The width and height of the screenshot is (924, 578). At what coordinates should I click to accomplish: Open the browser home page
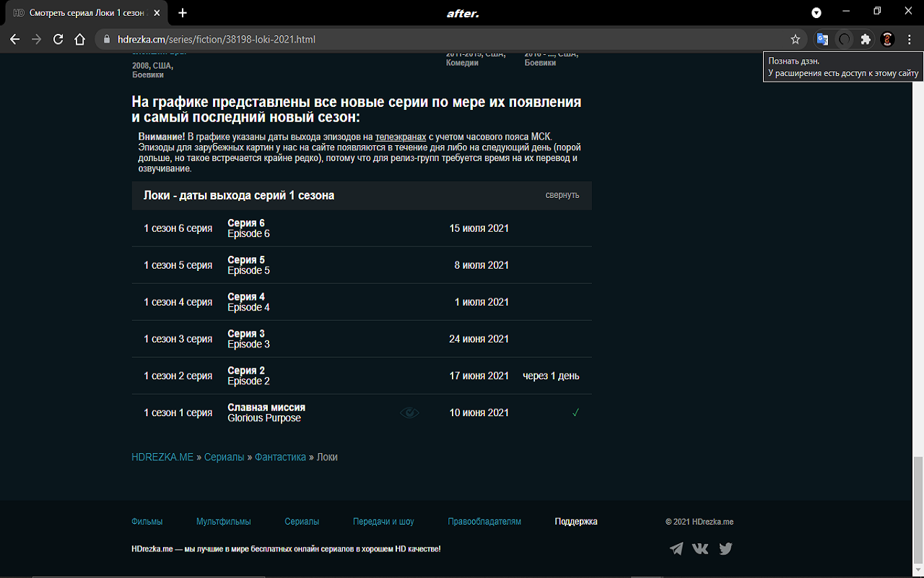click(x=80, y=40)
